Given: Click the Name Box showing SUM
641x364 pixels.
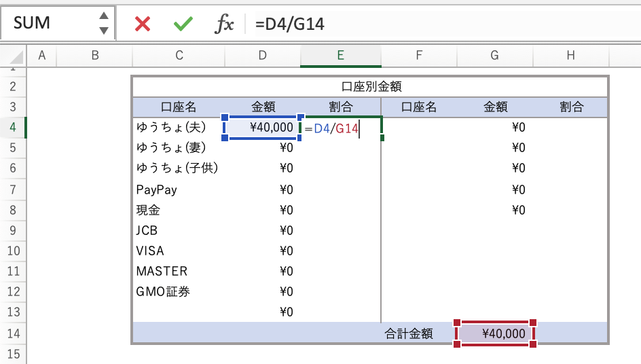Looking at the screenshot, I should point(48,23).
